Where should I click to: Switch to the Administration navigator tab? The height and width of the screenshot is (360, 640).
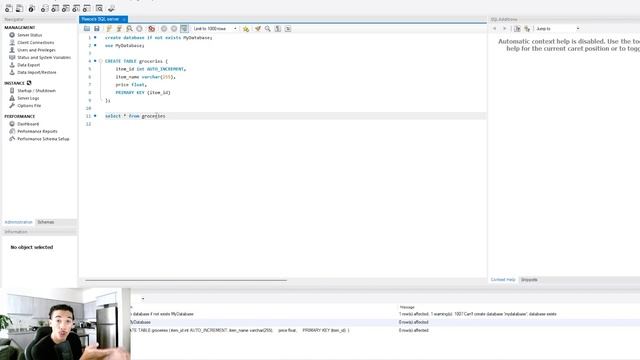tap(18, 222)
